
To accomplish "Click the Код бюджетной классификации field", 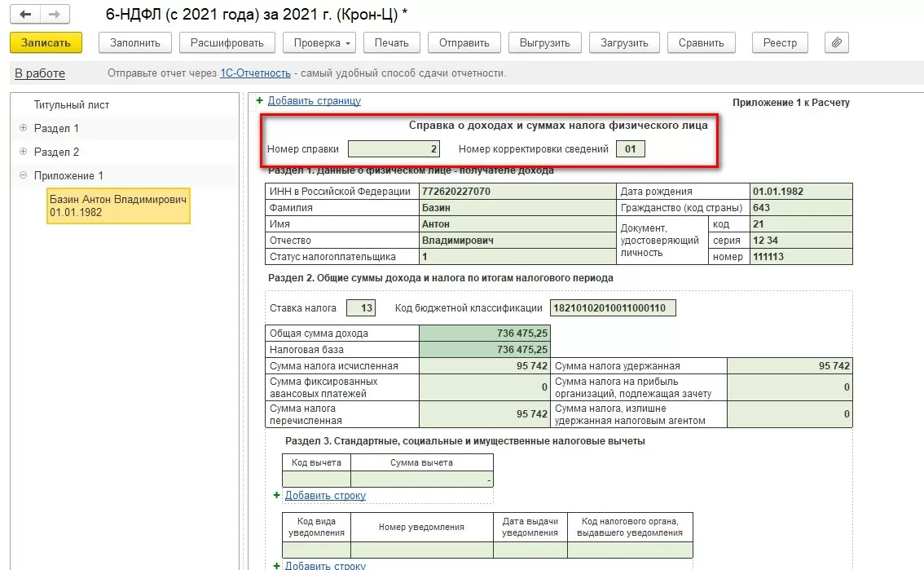I will click(613, 308).
